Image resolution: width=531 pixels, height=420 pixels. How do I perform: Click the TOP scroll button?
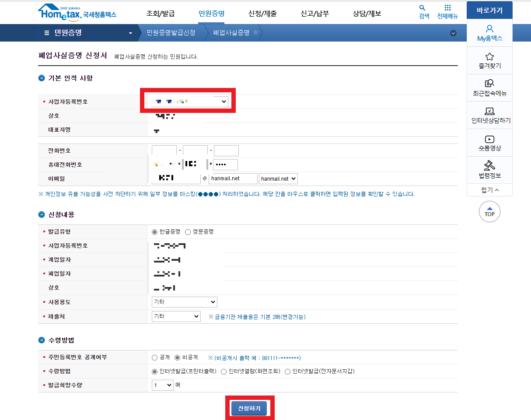pyautogui.click(x=489, y=212)
